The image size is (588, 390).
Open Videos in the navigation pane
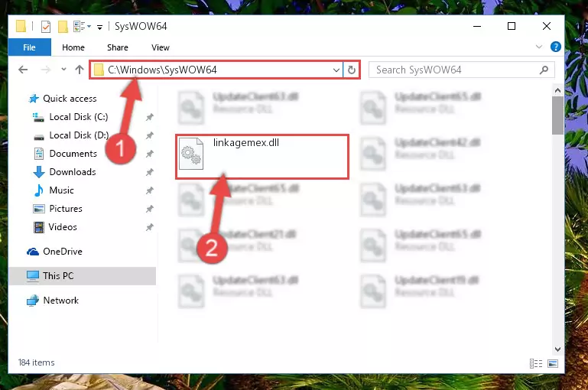pos(63,227)
